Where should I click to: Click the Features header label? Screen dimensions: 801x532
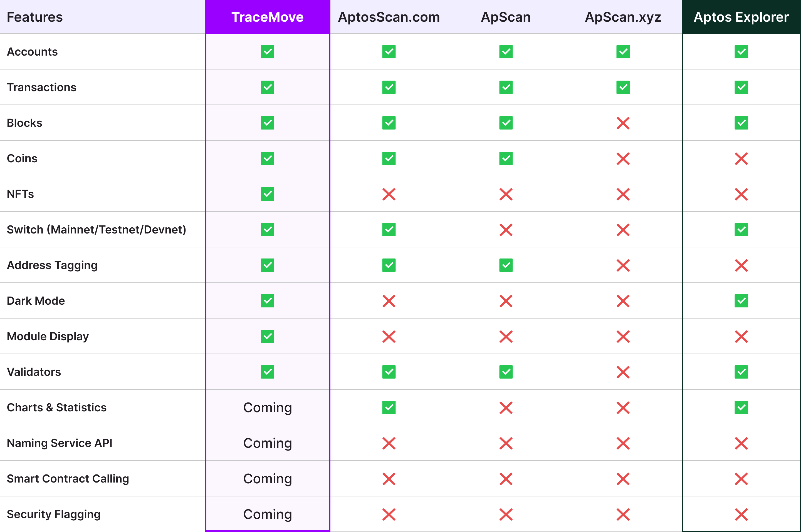pos(34,17)
